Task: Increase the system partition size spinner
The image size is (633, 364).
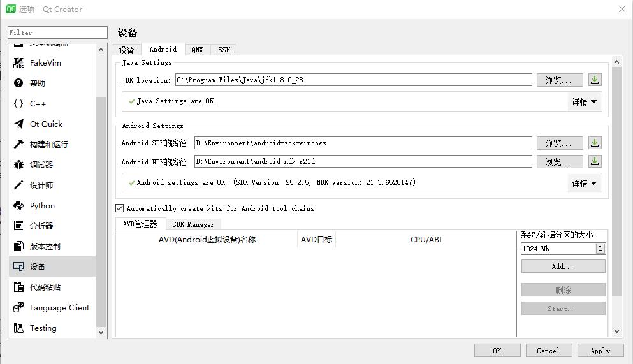Action: coord(600,246)
